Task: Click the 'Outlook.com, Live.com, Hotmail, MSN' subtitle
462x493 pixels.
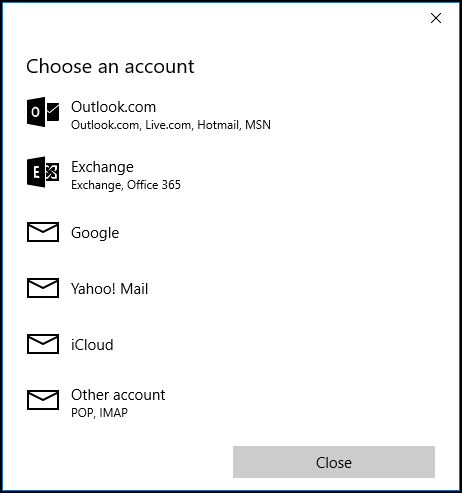Action: pos(171,125)
